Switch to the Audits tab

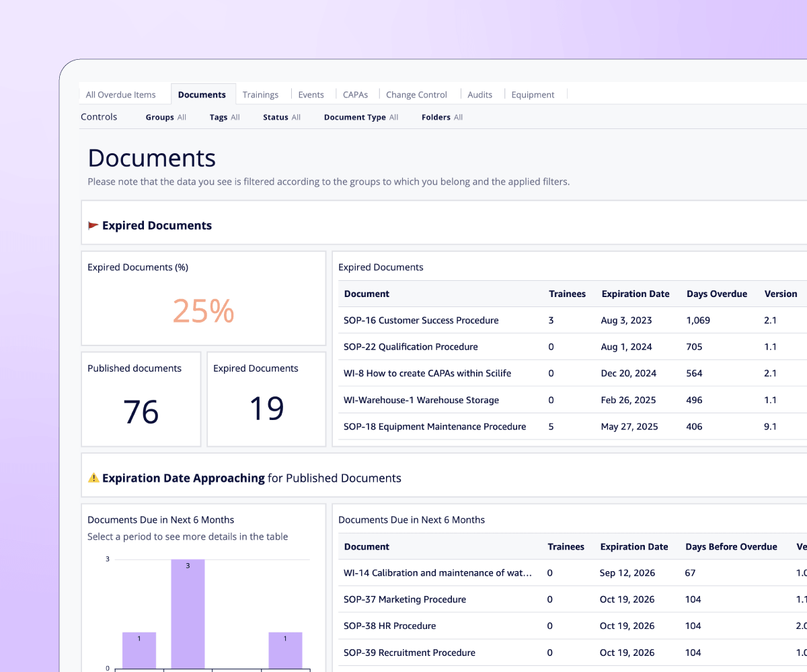tap(480, 95)
